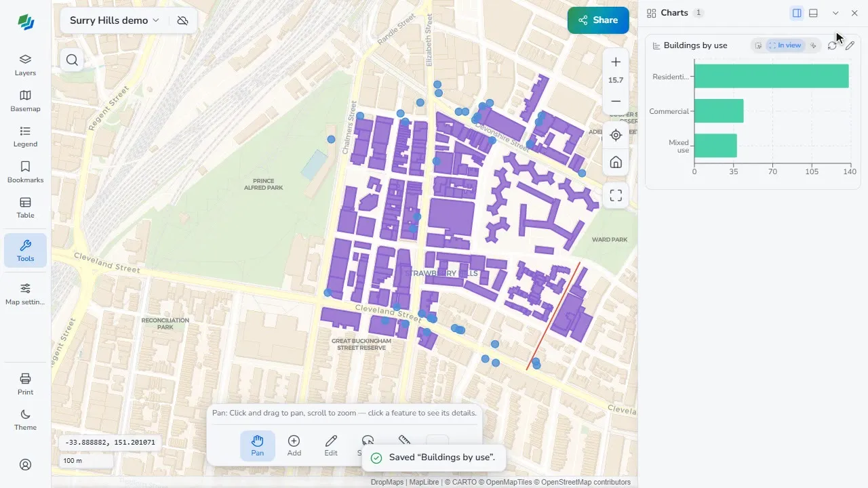Click the red line feature on map

(x=553, y=317)
